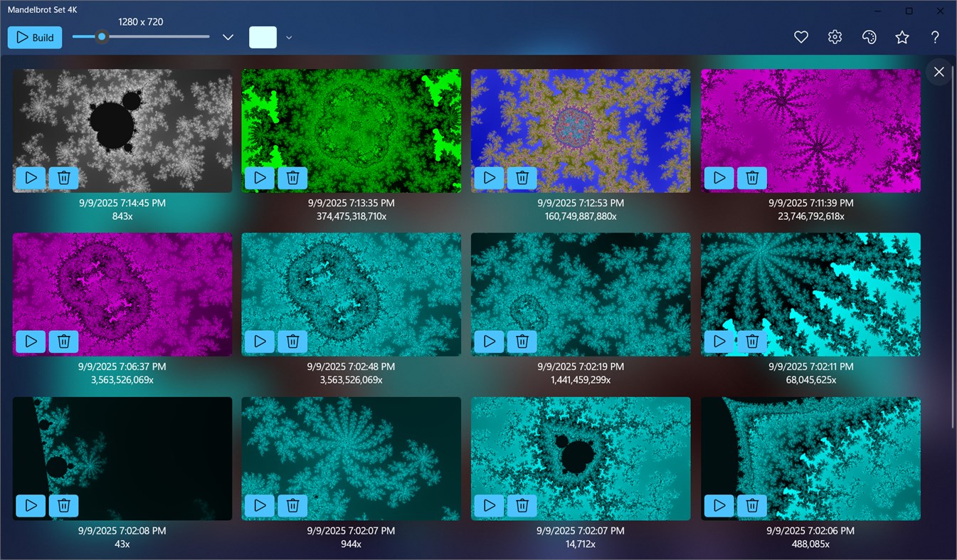Play the 843x grayscale render
The width and height of the screenshot is (957, 560).
[x=31, y=178]
